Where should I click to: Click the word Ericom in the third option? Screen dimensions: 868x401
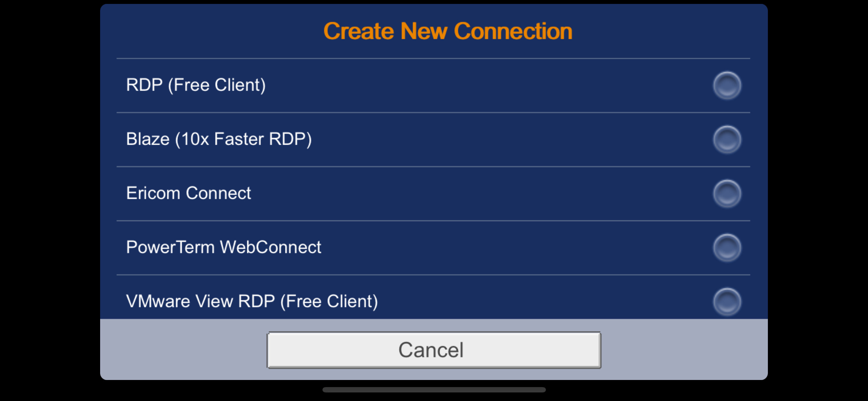tap(153, 193)
